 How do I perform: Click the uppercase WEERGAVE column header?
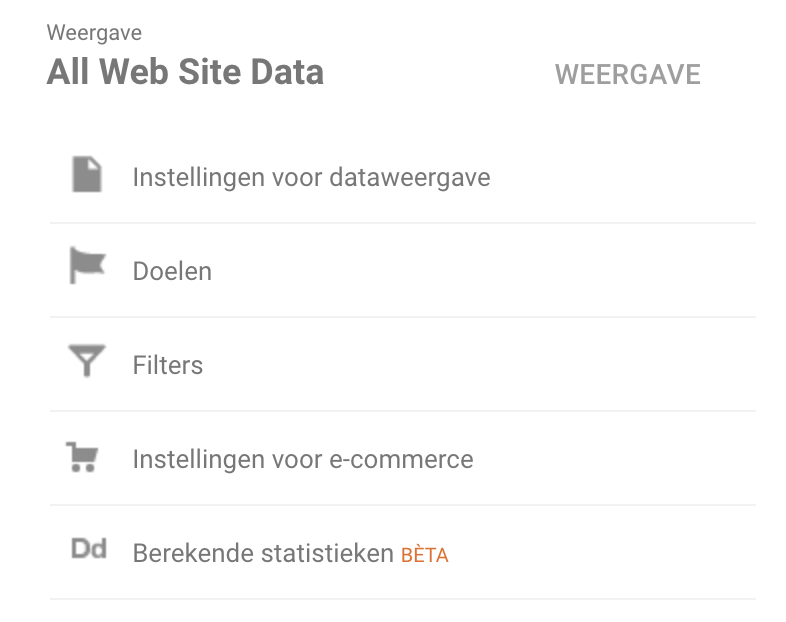(x=628, y=75)
